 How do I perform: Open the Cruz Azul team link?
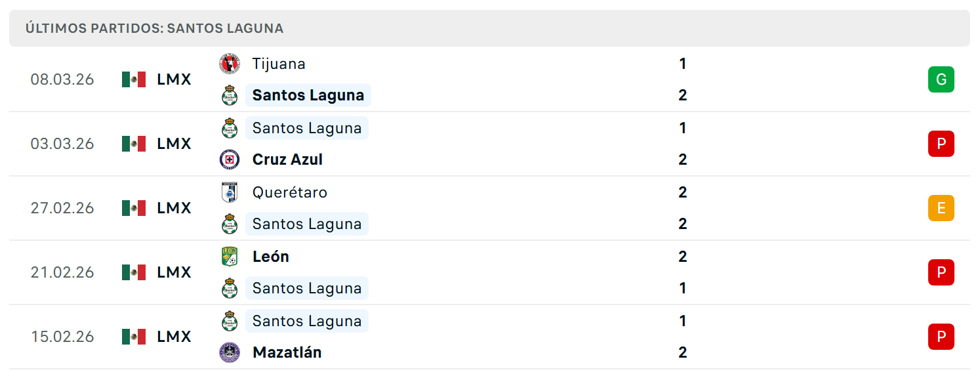pyautogui.click(x=287, y=159)
